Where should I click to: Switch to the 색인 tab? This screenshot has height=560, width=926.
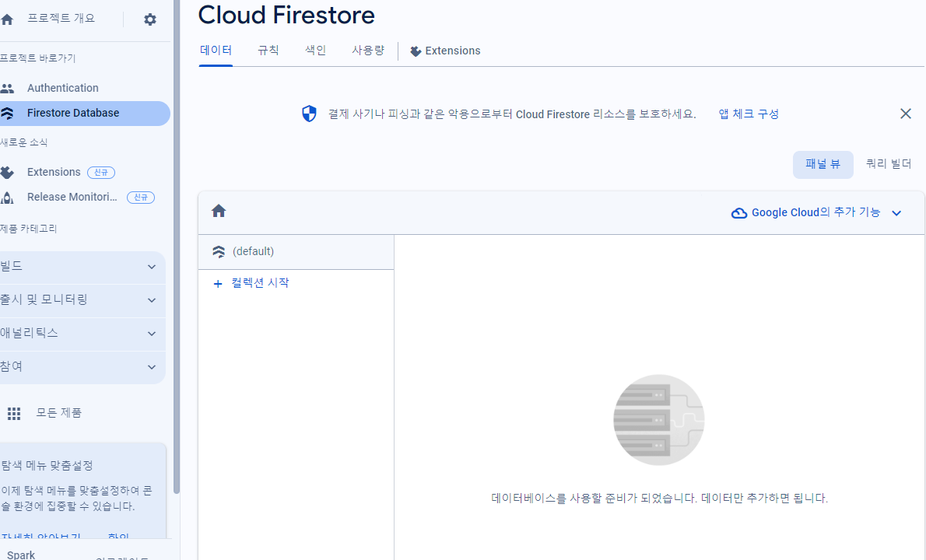315,51
